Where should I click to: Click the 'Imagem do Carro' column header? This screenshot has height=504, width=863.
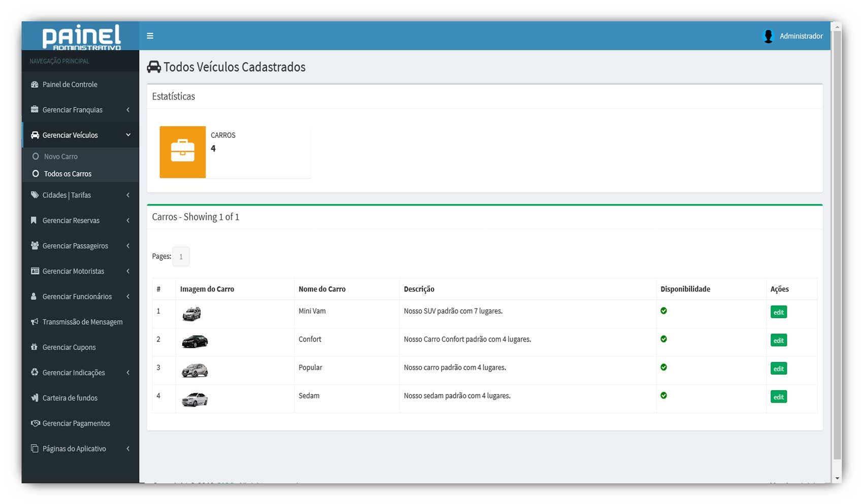pyautogui.click(x=207, y=289)
